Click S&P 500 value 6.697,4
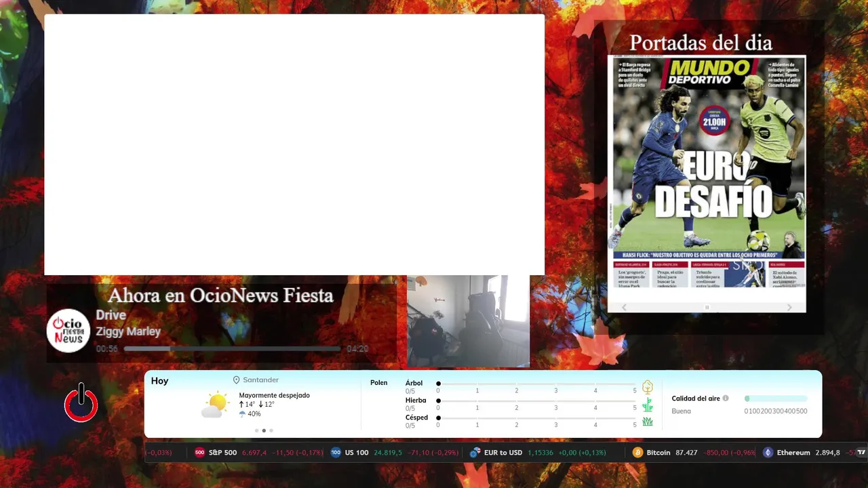This screenshot has height=488, width=868. 254,452
